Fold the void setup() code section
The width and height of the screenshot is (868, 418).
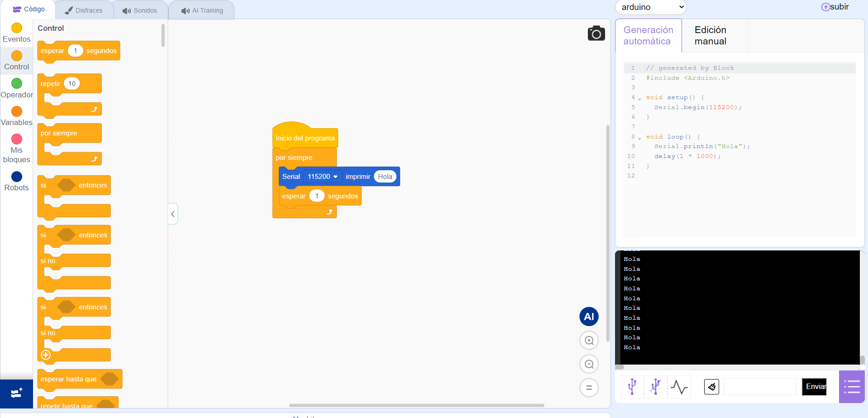click(639, 99)
